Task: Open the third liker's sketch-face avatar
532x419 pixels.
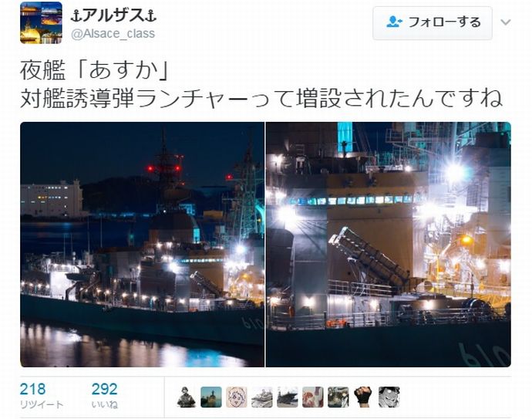Action: click(x=237, y=397)
